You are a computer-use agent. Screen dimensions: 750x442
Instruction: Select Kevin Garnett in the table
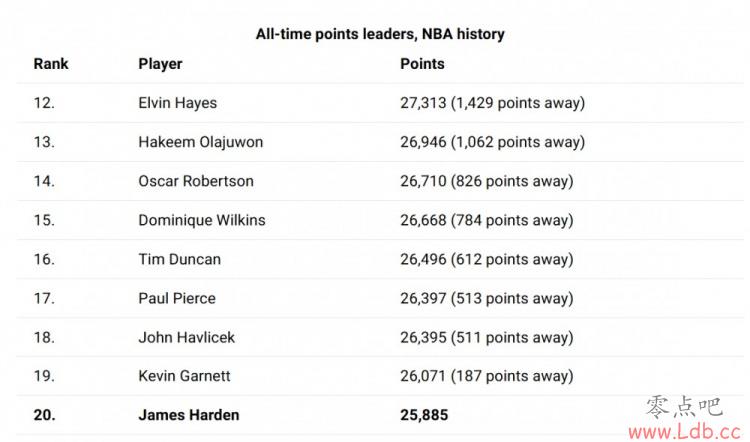184,376
